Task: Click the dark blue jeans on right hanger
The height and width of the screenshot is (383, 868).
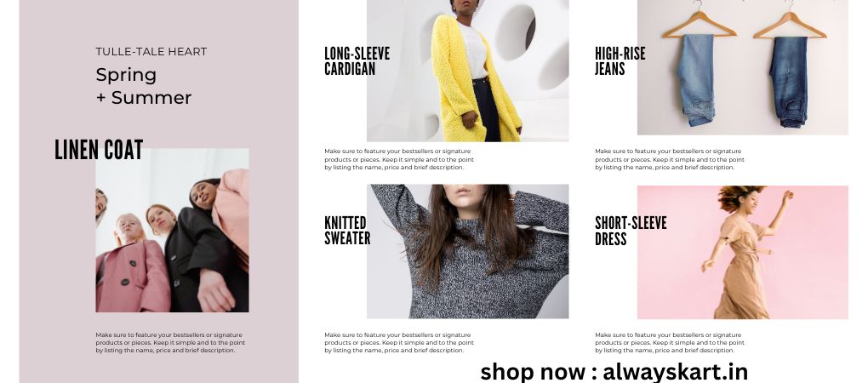Action: click(789, 82)
